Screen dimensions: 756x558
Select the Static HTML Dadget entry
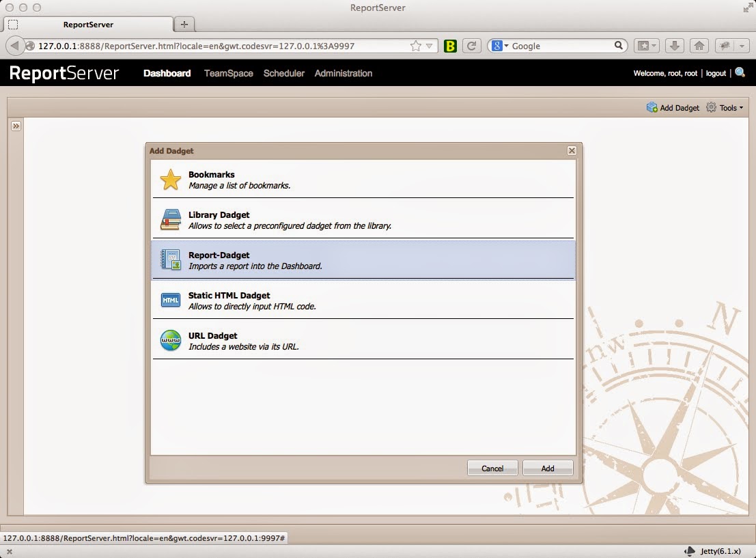click(363, 300)
